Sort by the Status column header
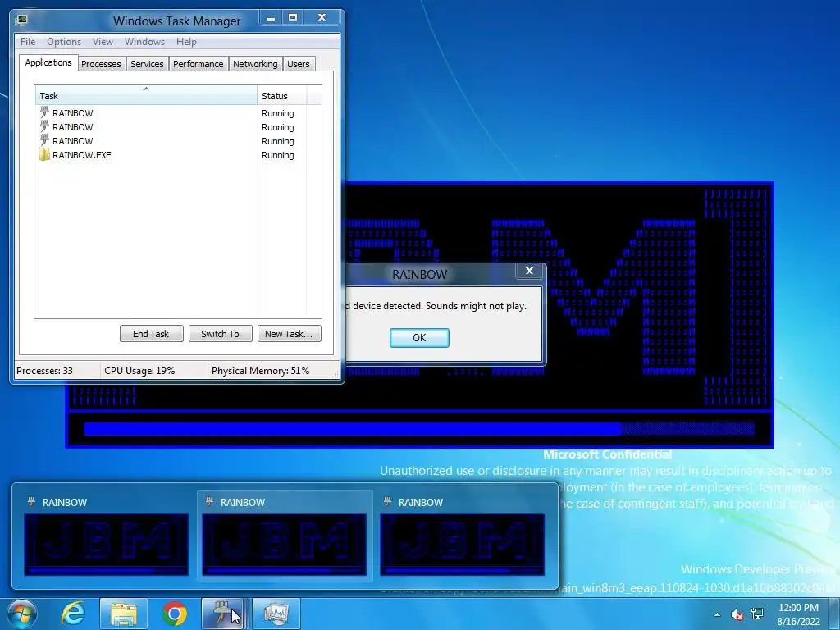 (x=282, y=95)
